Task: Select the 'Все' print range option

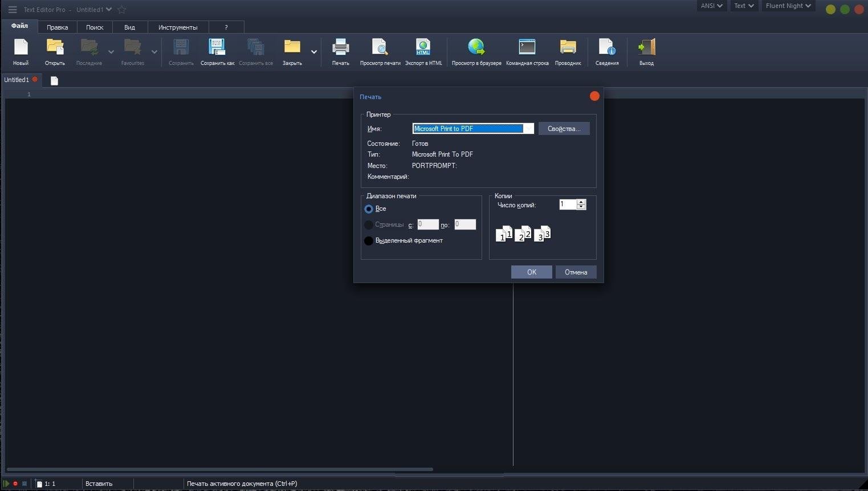Action: [x=369, y=209]
